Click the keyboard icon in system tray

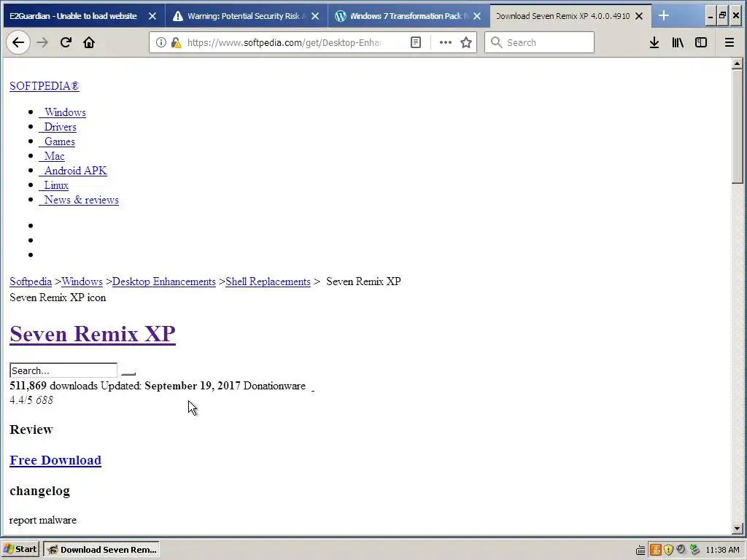click(640, 550)
